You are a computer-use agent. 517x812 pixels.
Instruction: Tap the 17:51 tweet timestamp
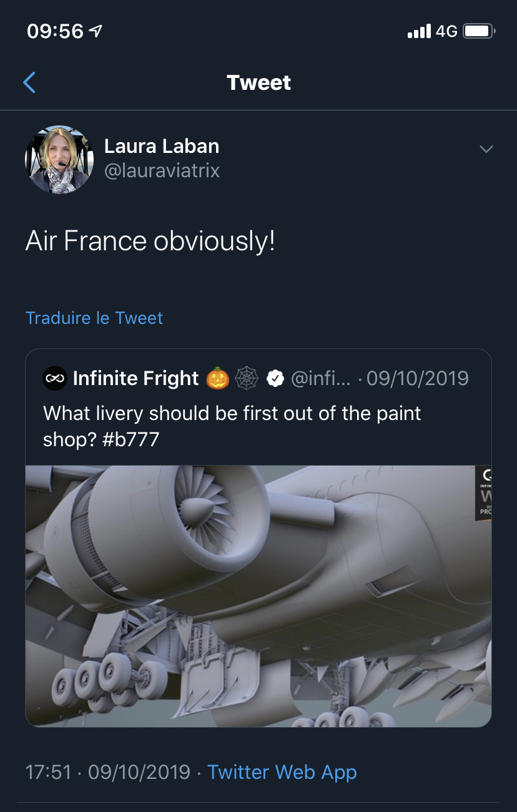[x=48, y=772]
